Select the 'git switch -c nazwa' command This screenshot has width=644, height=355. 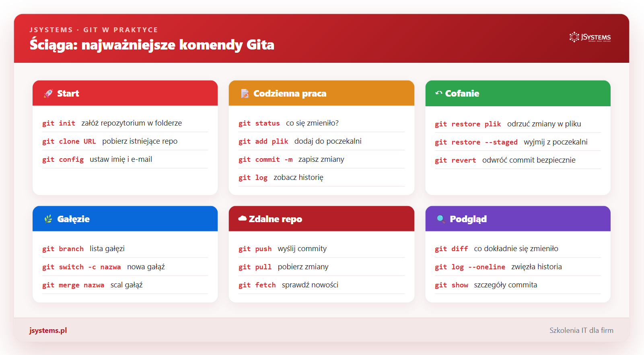pos(82,267)
